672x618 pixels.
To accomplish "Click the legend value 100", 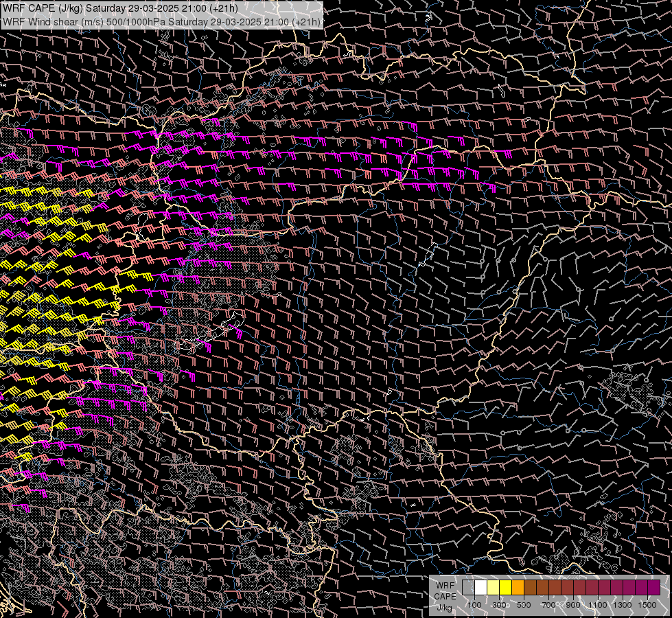I will (x=474, y=605).
